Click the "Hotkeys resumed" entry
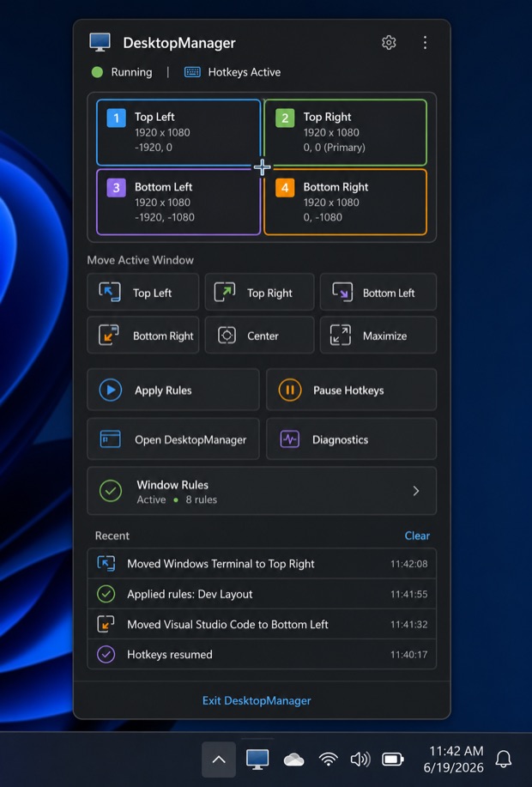Viewport: 532px width, 787px height. tap(262, 654)
